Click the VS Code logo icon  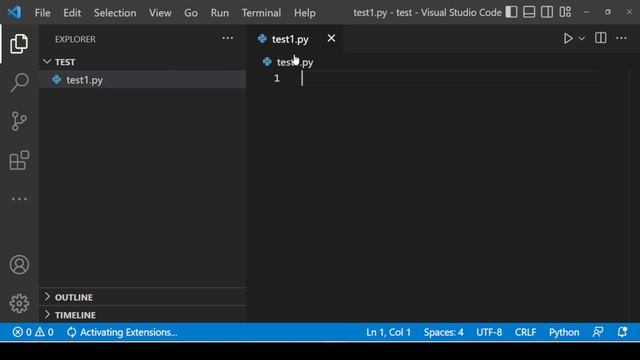tap(15, 12)
